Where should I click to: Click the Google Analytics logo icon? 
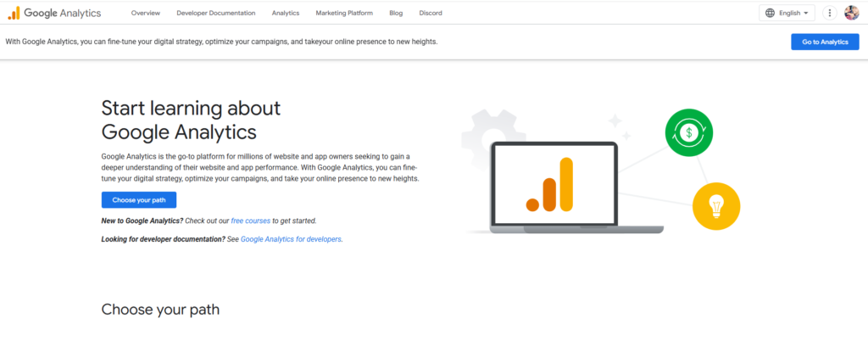point(14,13)
